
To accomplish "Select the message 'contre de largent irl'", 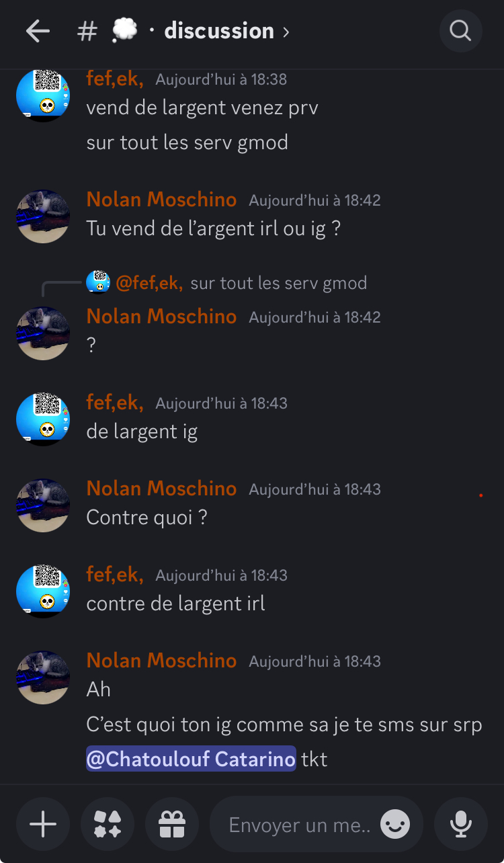I will [175, 604].
